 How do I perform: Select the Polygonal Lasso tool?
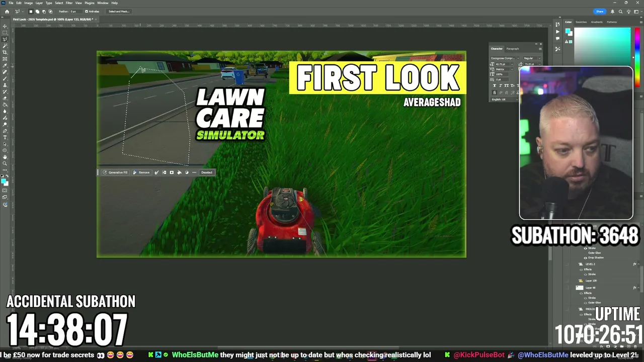point(5,39)
